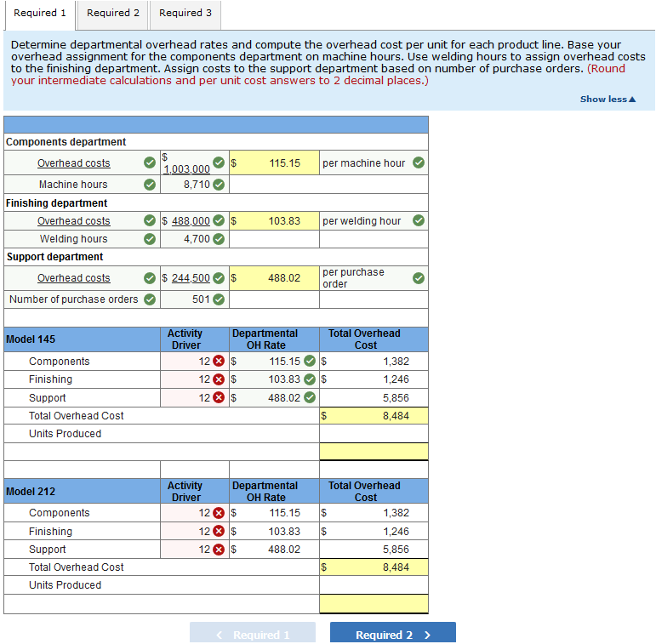Click green check beside Finishing Overhead costs label

tap(150, 220)
